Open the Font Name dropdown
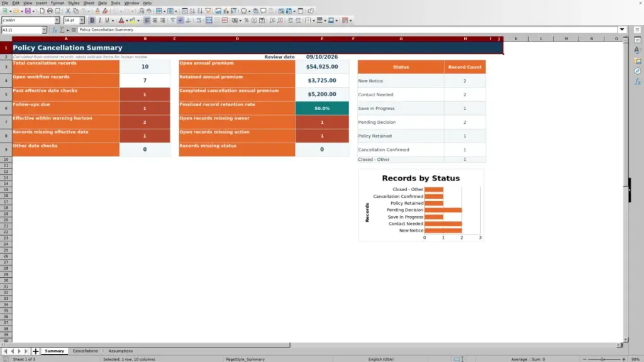 (57, 20)
